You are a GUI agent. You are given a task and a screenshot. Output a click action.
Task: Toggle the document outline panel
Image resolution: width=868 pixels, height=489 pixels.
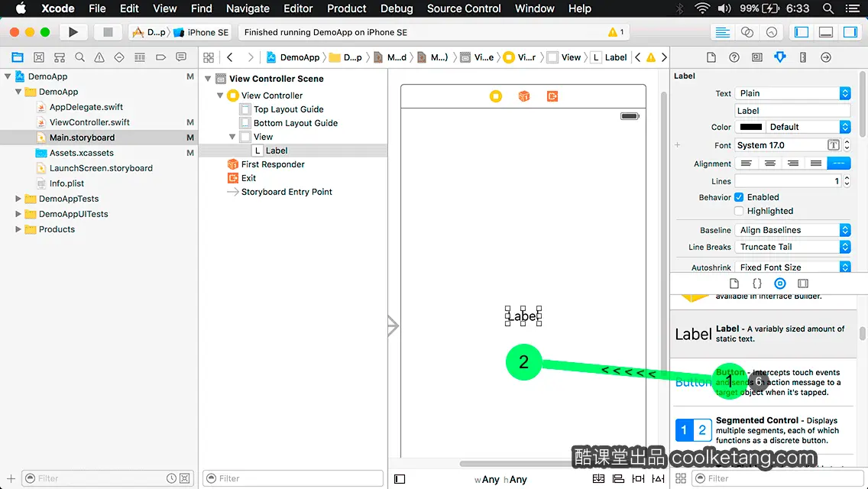pyautogui.click(x=400, y=479)
